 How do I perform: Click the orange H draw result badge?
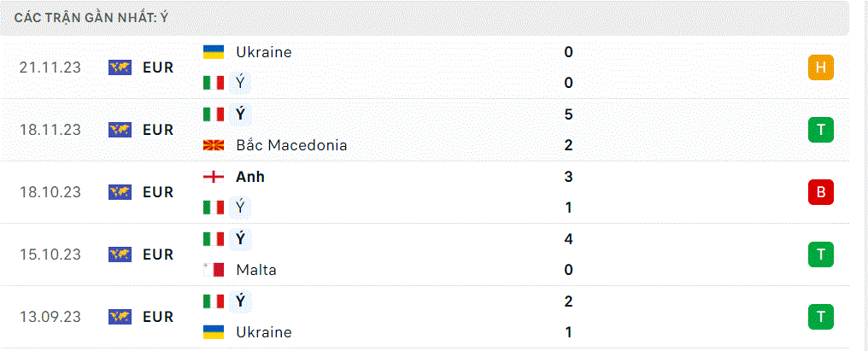point(820,67)
